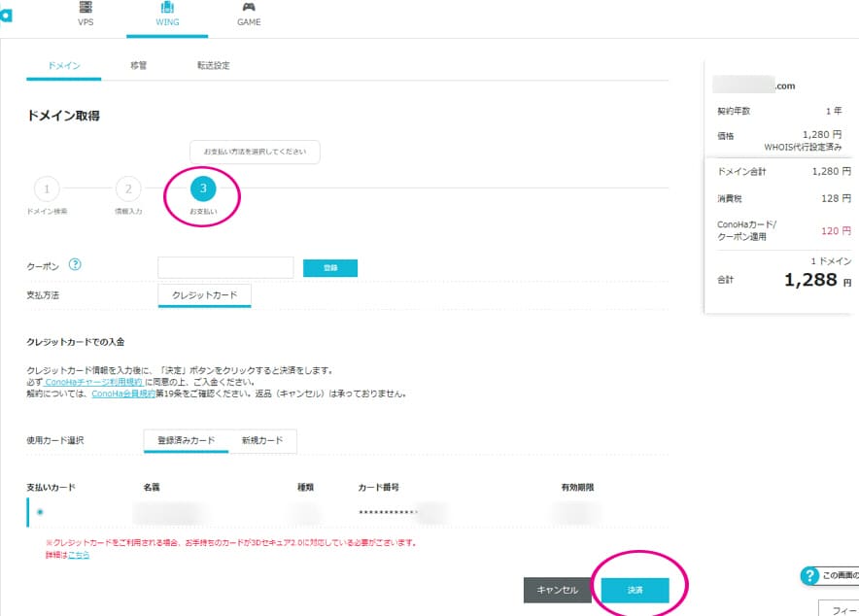The image size is (859, 616).
Task: Click the カード番号 column header
Action: tap(379, 487)
